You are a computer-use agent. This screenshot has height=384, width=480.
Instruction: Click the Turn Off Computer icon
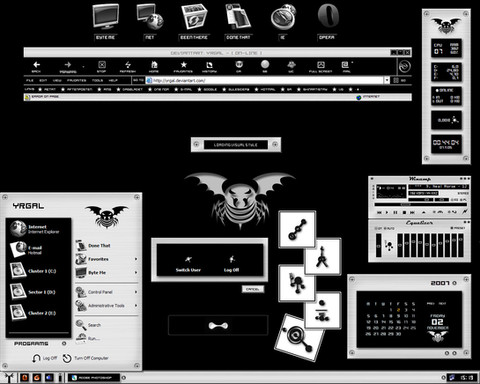click(x=67, y=358)
